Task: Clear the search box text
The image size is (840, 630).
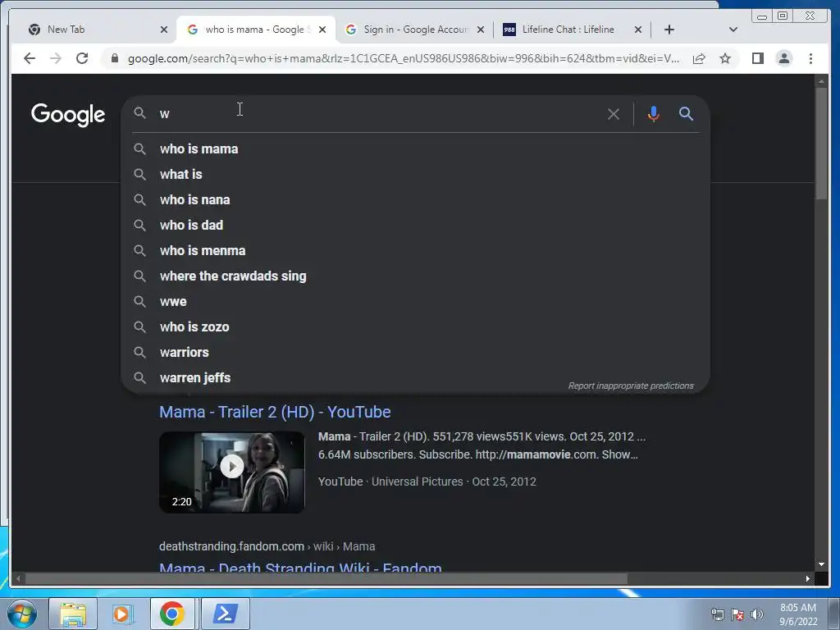Action: 614,113
